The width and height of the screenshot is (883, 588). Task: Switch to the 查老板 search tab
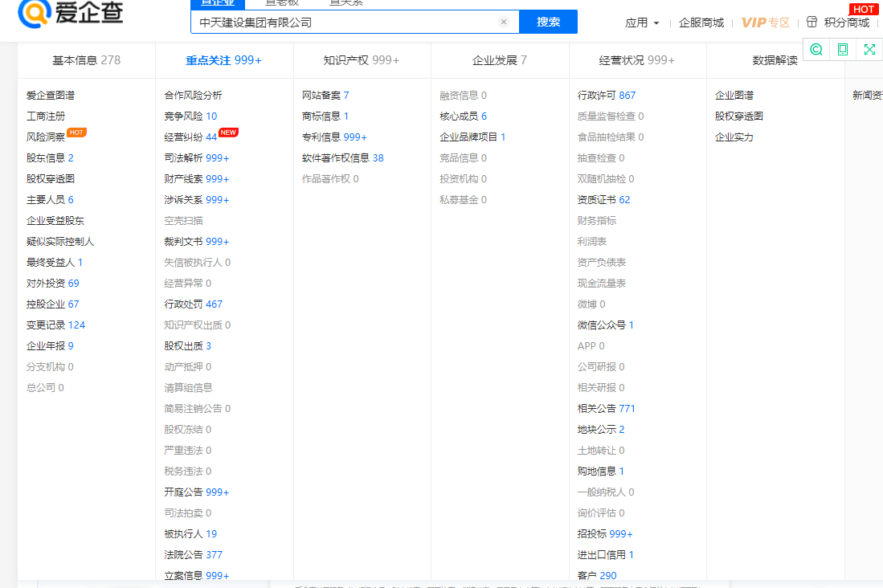pos(281,3)
